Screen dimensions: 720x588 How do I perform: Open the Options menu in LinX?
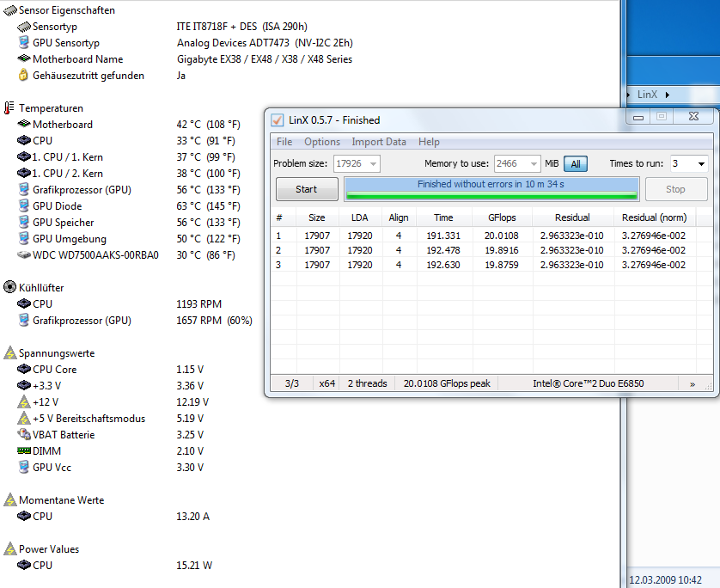tap(322, 142)
